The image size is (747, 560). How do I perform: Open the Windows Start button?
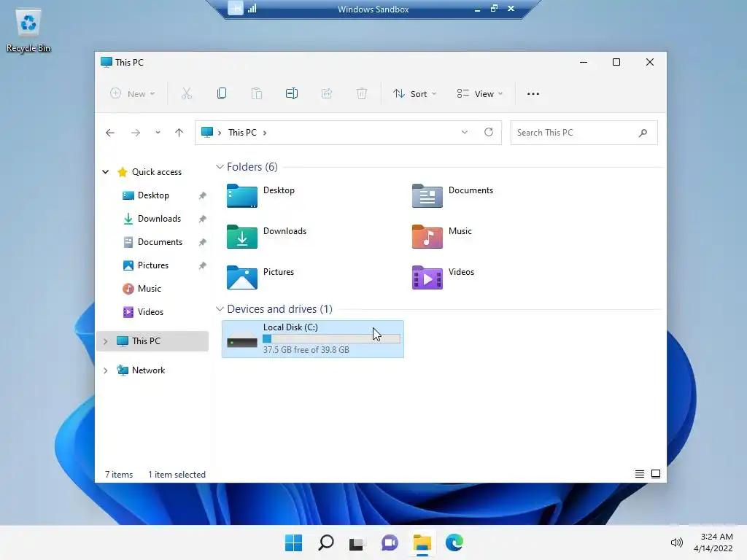pyautogui.click(x=293, y=542)
